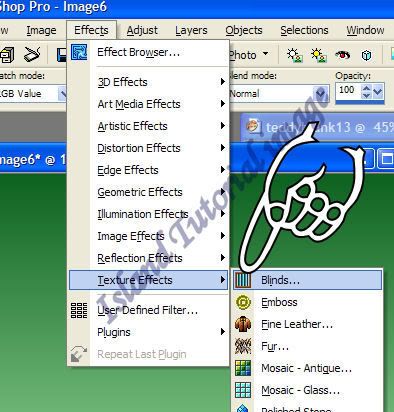Viewport: 394px width, 412px height.
Task: Open the Layers menu
Action: 191,30
